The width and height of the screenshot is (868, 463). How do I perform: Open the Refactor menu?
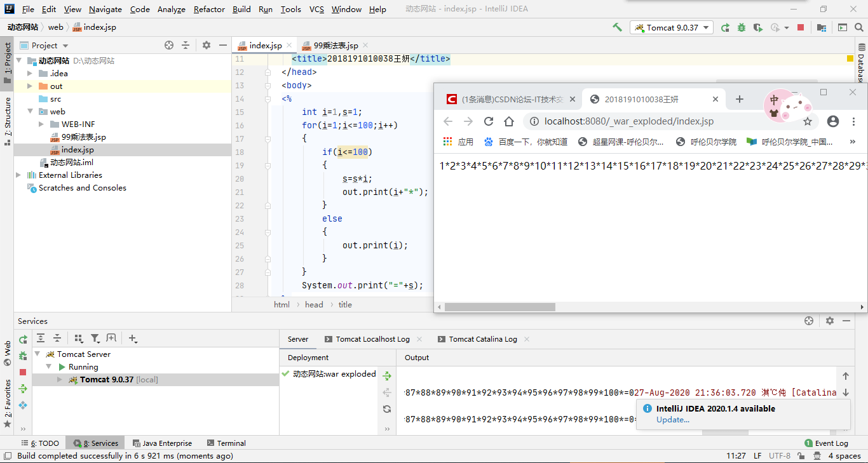click(209, 9)
